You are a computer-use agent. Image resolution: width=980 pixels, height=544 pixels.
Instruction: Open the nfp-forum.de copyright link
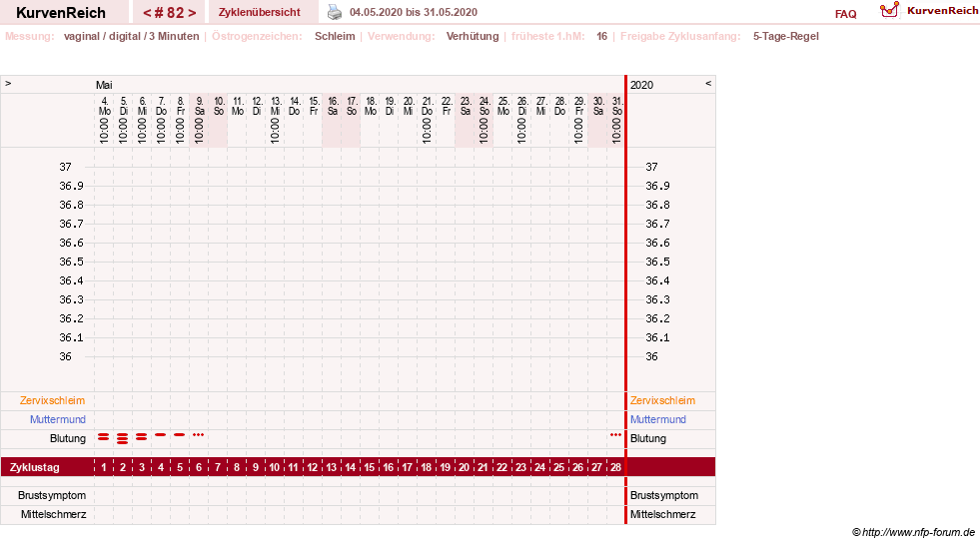coord(913,532)
